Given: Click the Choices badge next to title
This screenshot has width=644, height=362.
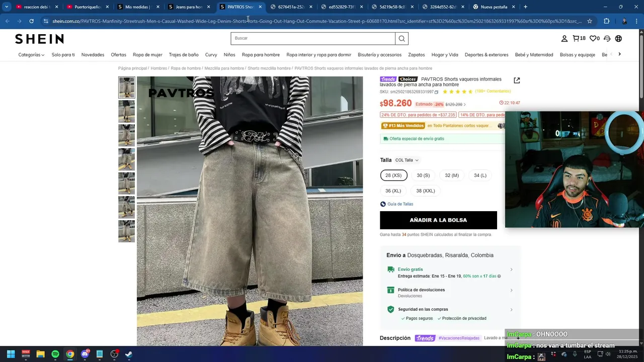Looking at the screenshot, I should click(408, 79).
